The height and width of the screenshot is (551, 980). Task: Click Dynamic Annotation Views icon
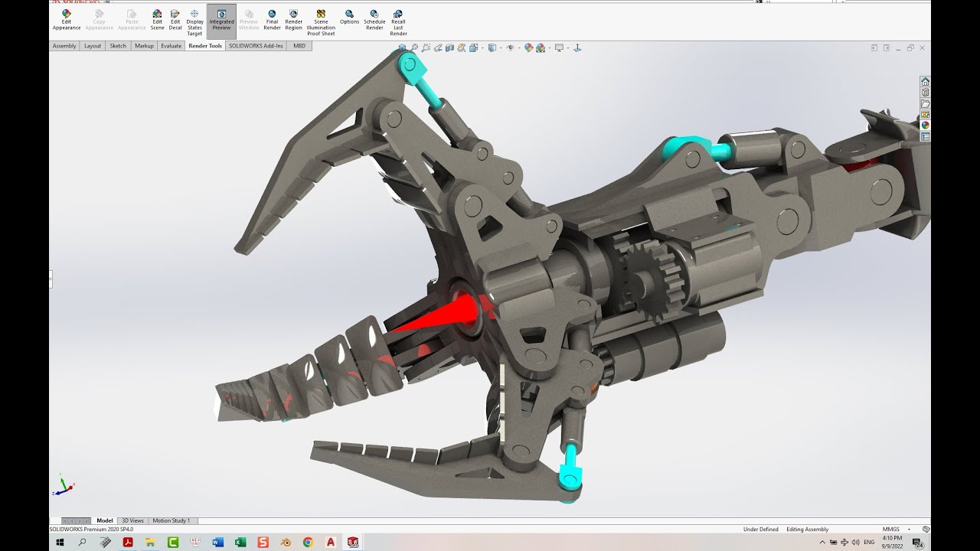point(461,47)
